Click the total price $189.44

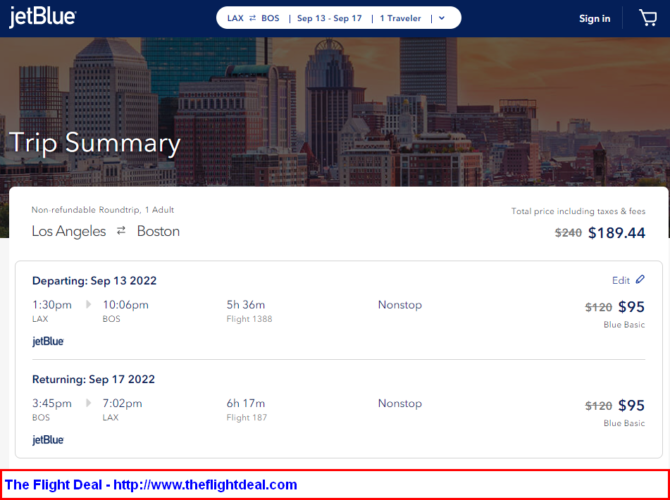coord(617,233)
